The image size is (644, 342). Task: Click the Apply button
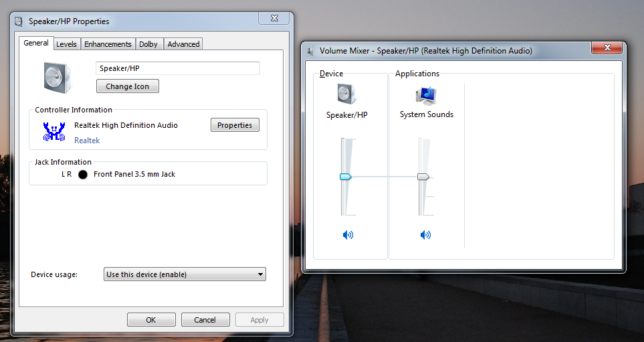(259, 320)
